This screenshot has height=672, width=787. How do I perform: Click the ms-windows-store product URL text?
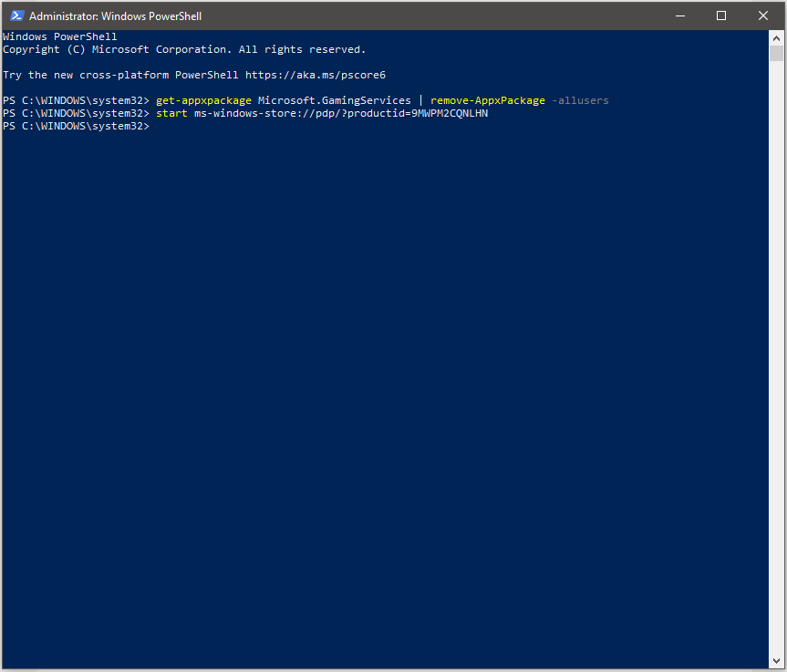pyautogui.click(x=341, y=113)
